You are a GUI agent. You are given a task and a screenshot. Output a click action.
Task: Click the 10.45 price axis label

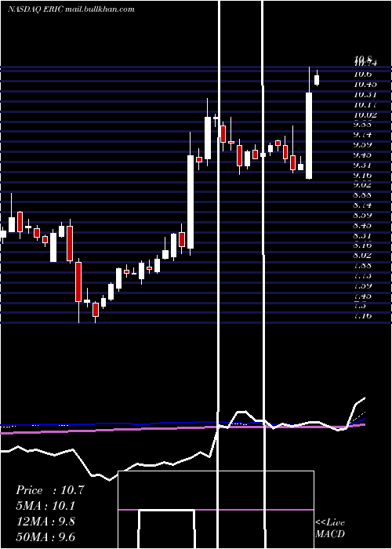pyautogui.click(x=366, y=85)
